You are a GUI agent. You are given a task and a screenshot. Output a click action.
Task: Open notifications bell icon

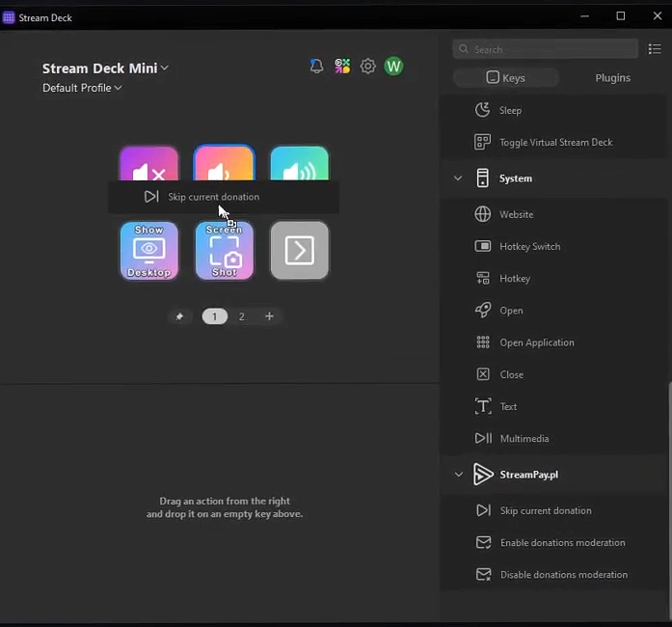coord(316,66)
